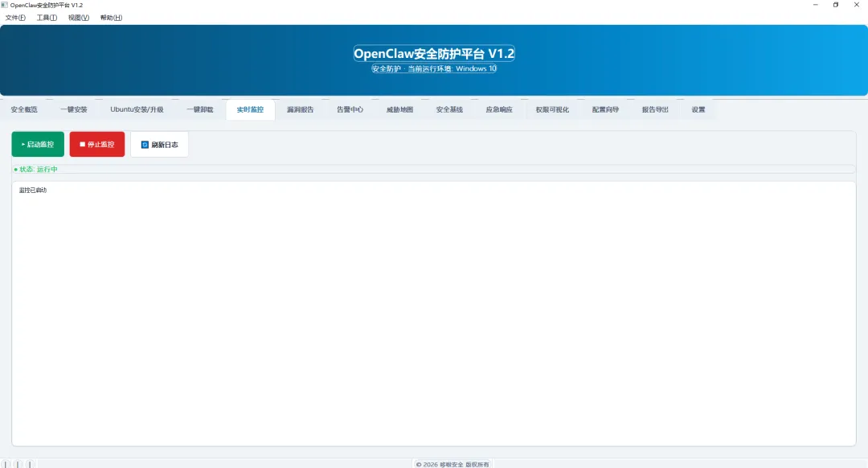
Task: Open the 威胁地图 tab
Action: pyautogui.click(x=399, y=109)
